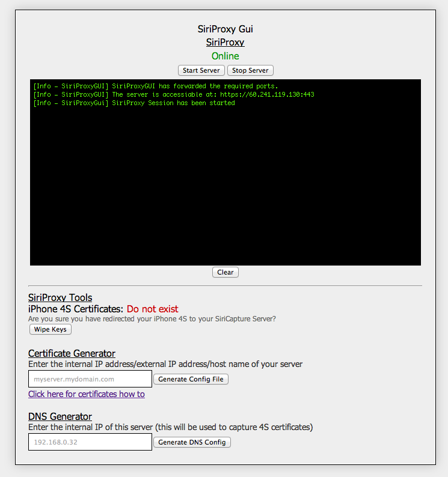Generate the certificate config file
Viewport: 448px width, 477px height.
point(191,379)
